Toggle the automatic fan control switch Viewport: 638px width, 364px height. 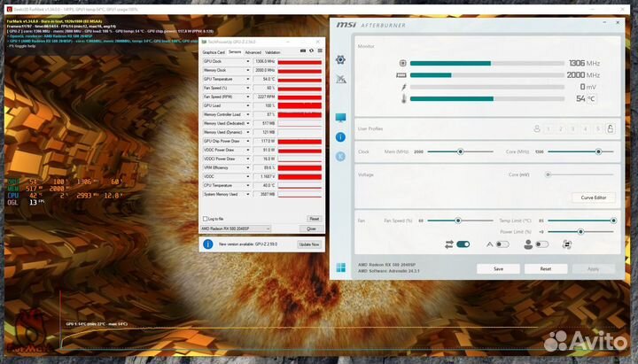tap(502, 244)
